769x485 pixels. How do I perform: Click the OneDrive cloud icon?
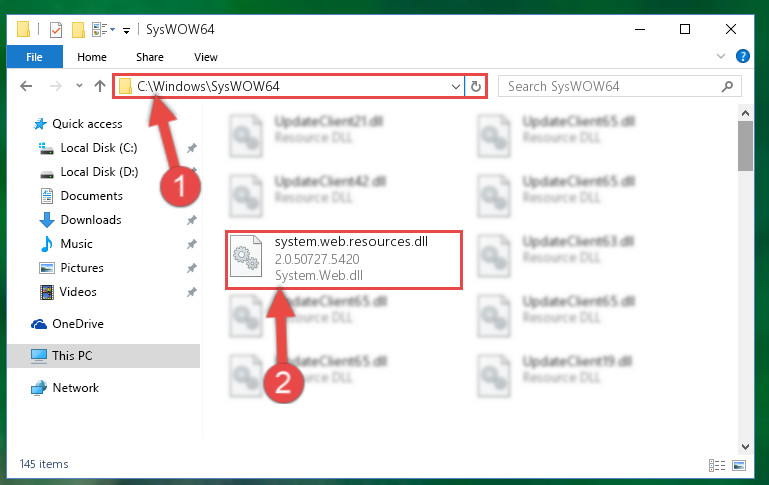point(39,324)
